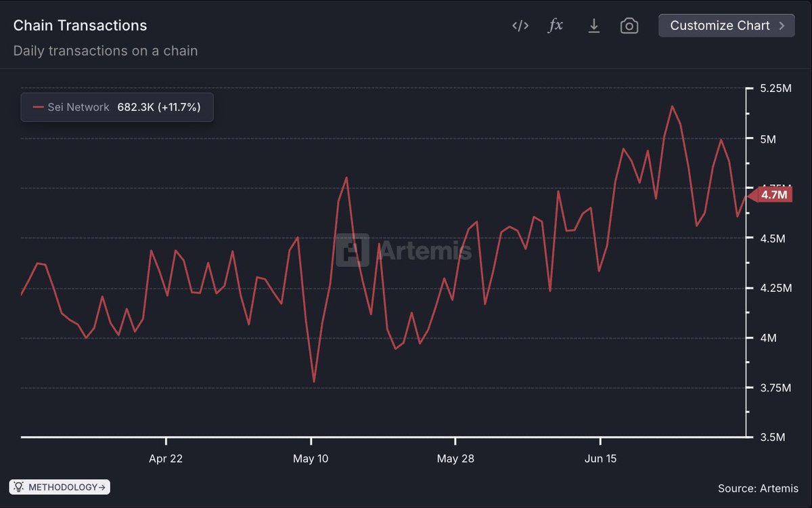The height and width of the screenshot is (508, 812).
Task: Open the Customize Chart panel
Action: pyautogui.click(x=727, y=26)
